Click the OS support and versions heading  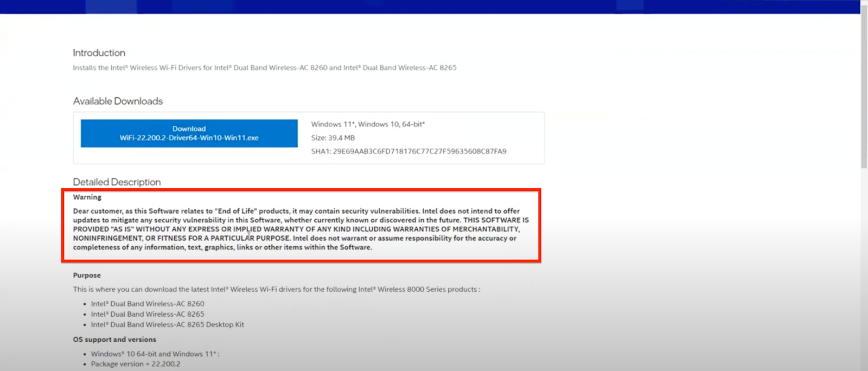(114, 340)
